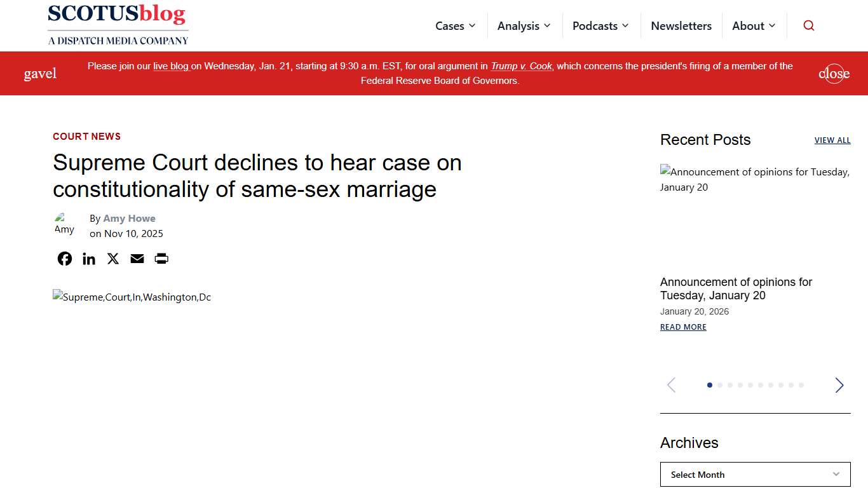Open the Trump v. Cook case link
Viewport: 868px width, 488px height.
click(521, 65)
